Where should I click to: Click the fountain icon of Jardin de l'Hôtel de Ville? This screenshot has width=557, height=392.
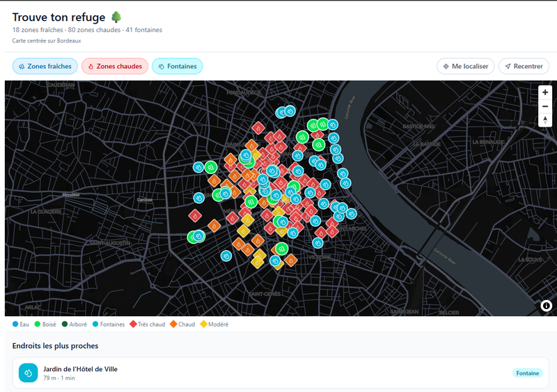28,373
